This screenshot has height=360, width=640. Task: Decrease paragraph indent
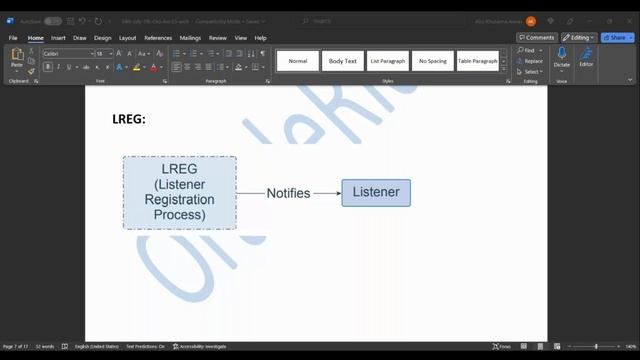click(229, 53)
